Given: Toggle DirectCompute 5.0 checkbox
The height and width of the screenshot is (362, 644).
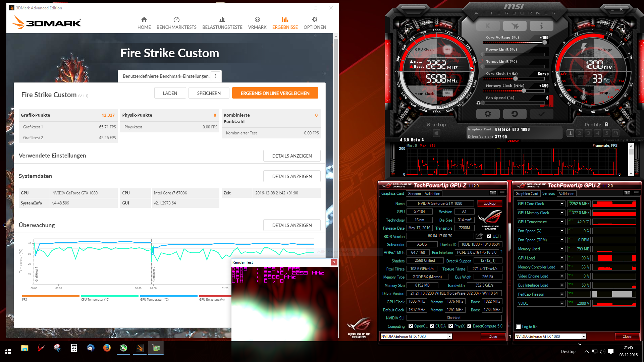Looking at the screenshot, I should point(469,326).
